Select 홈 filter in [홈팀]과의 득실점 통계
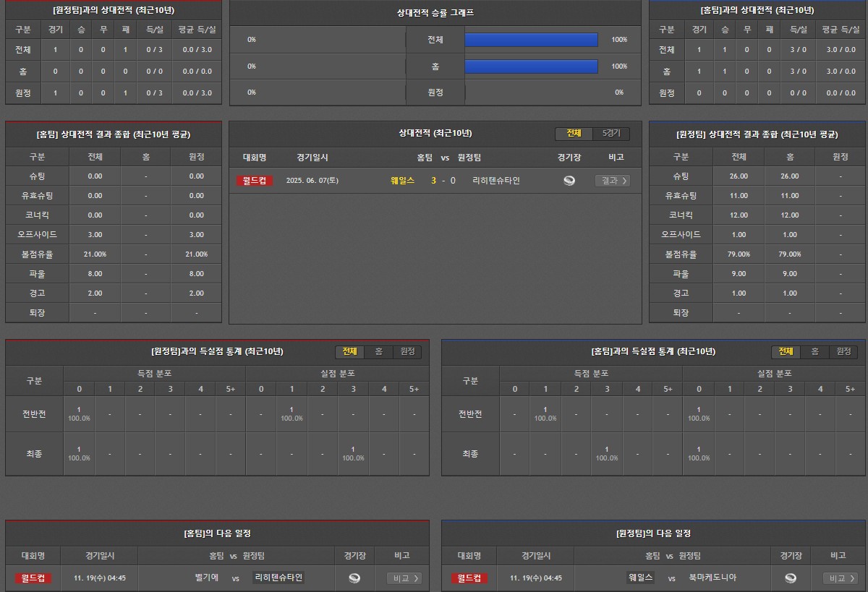The image size is (868, 592). tap(814, 352)
